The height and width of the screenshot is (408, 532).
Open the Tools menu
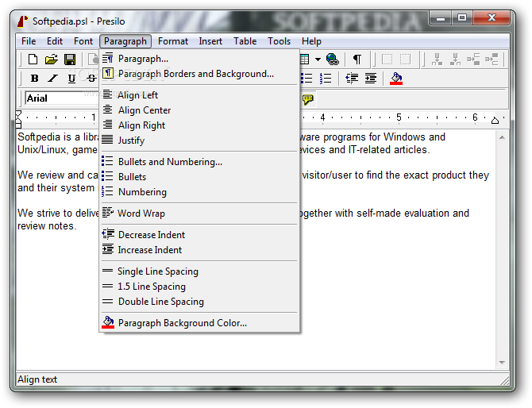pyautogui.click(x=279, y=41)
